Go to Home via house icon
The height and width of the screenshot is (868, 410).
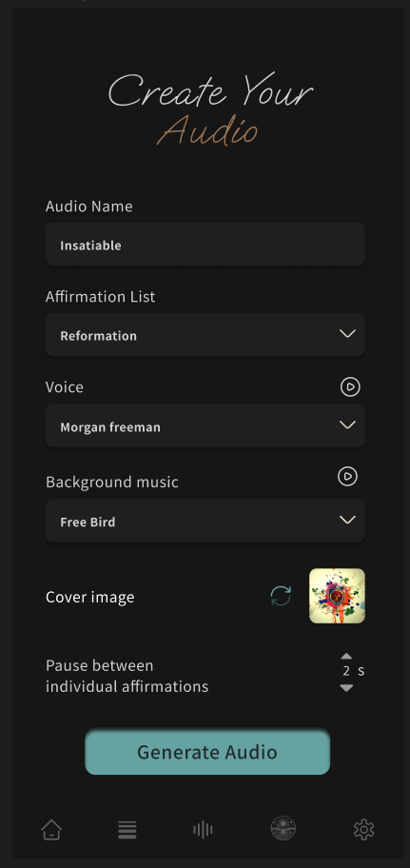(51, 829)
